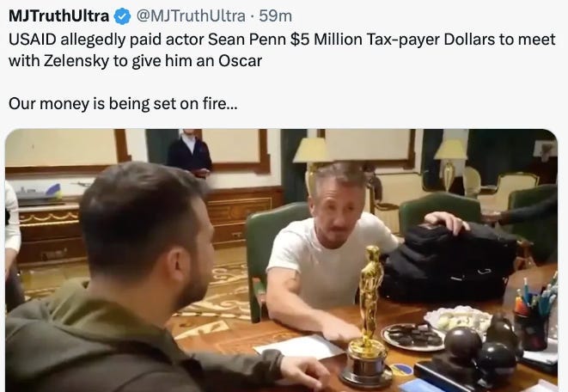Open the @MJTruthUltra handle link
Image resolution: width=568 pixels, height=392 pixels.
[191, 16]
